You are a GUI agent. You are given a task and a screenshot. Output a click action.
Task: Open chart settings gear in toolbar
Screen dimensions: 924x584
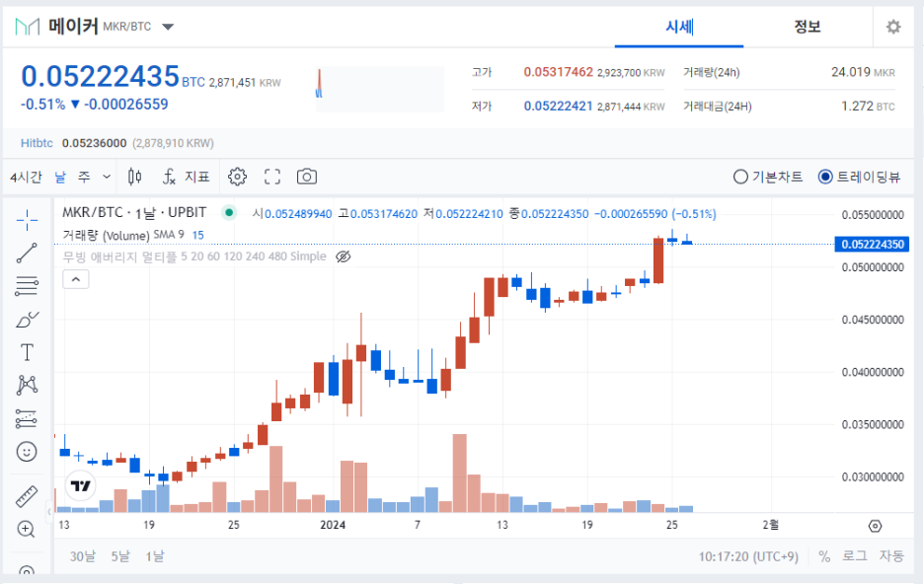[238, 177]
